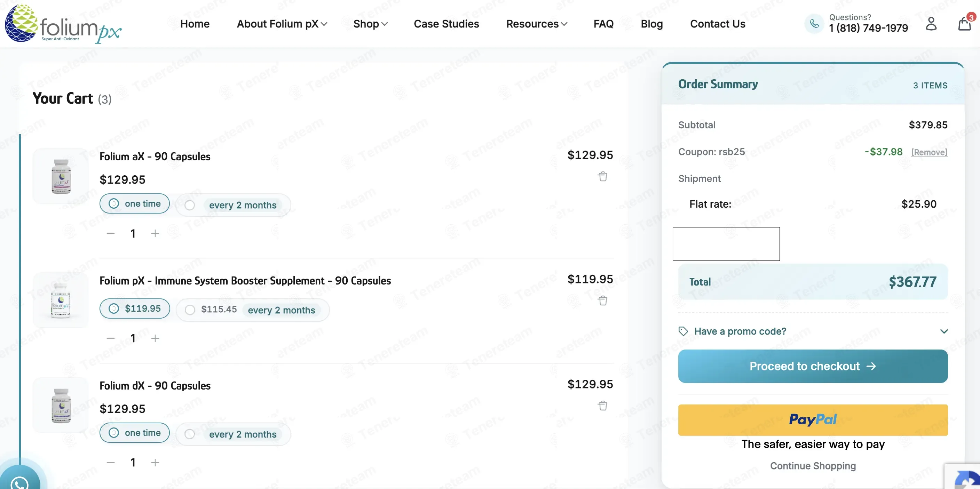The image size is (980, 489).
Task: Open the FAQ page
Action: click(x=603, y=24)
